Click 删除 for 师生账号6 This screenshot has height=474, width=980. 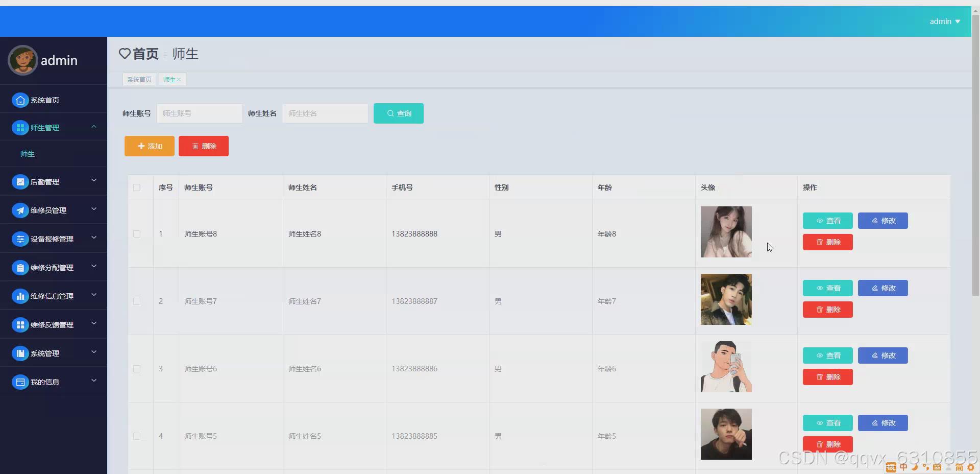tap(828, 377)
